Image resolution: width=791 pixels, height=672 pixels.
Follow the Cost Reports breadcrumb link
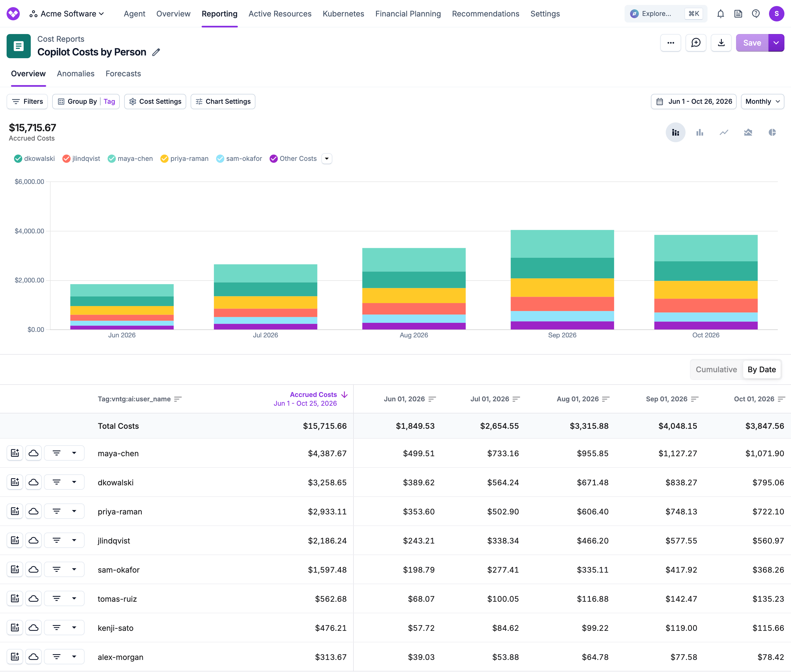point(61,39)
